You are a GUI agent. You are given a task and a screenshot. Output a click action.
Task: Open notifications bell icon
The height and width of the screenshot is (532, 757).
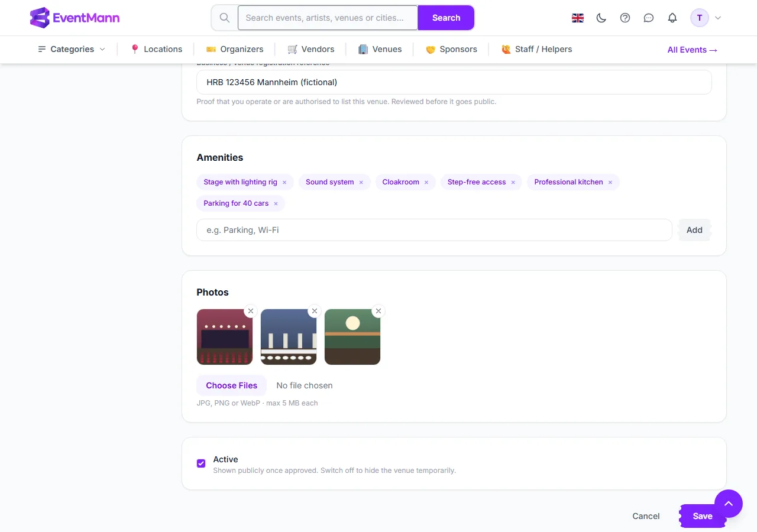[672, 18]
